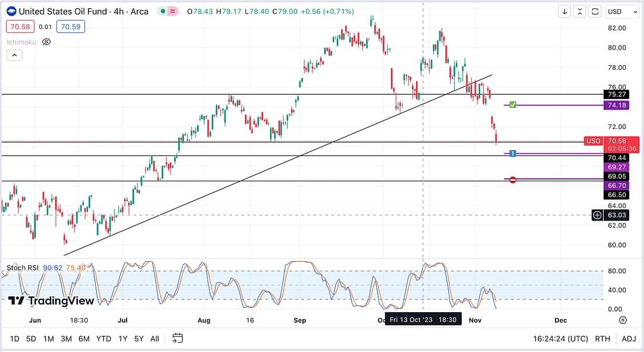
Task: Click the blue 70.59 buy price button
Action: [71, 26]
